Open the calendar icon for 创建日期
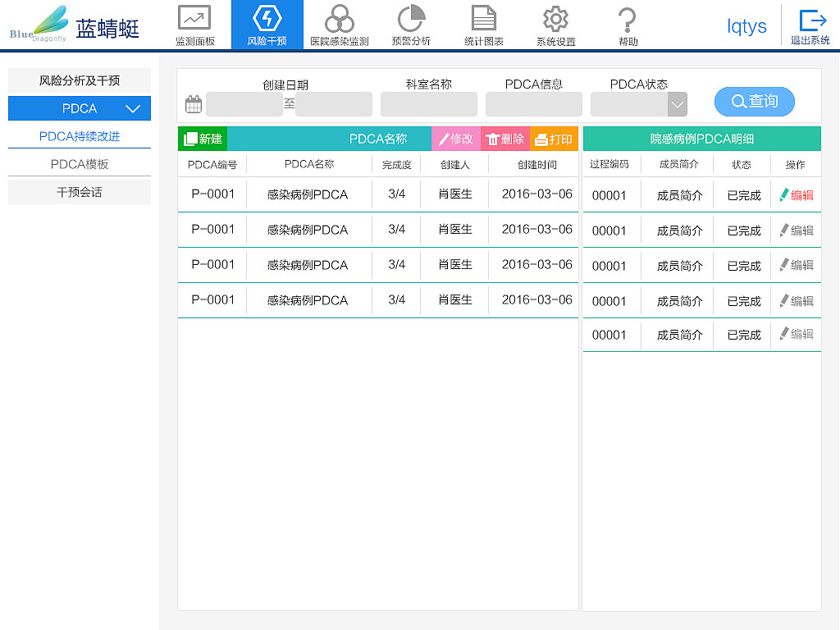This screenshot has width=840, height=630. click(x=194, y=104)
